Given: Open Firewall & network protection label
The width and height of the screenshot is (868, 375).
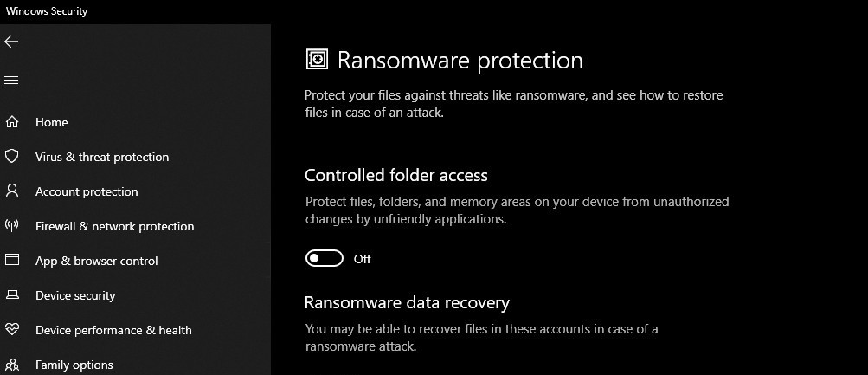Looking at the screenshot, I should pyautogui.click(x=114, y=227).
